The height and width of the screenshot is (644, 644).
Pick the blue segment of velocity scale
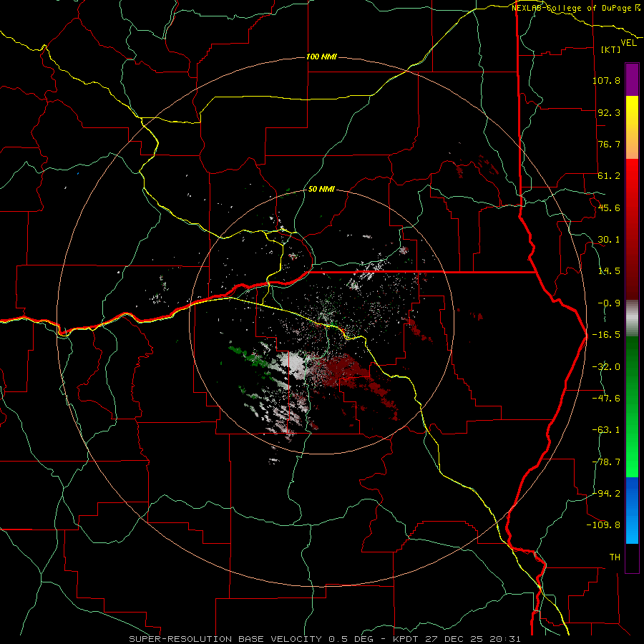(632, 510)
